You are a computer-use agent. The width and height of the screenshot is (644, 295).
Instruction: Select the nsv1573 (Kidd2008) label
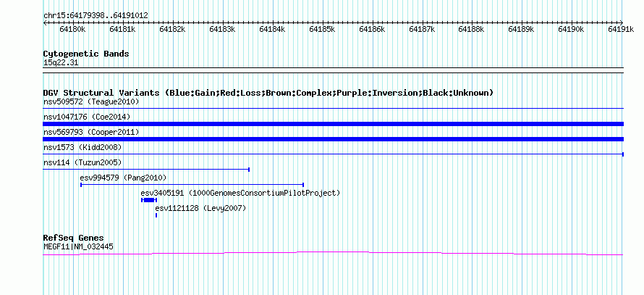(x=82, y=147)
